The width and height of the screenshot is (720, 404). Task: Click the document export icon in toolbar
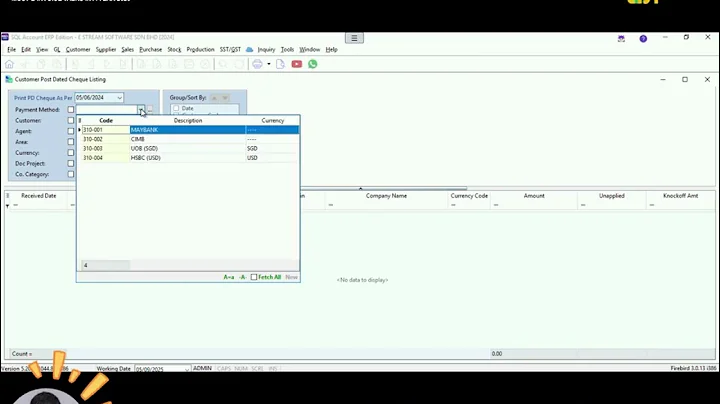coord(280,64)
